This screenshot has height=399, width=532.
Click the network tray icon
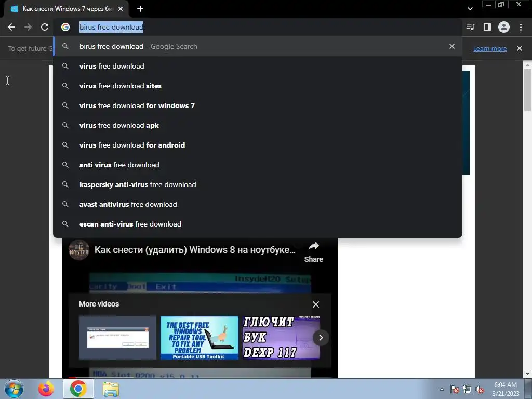[467, 389]
